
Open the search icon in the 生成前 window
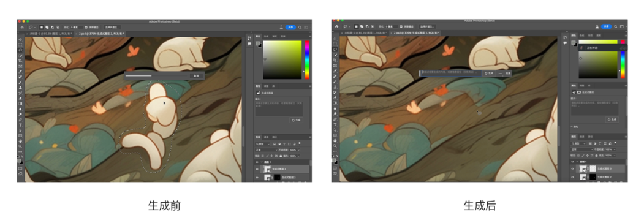coord(300,27)
